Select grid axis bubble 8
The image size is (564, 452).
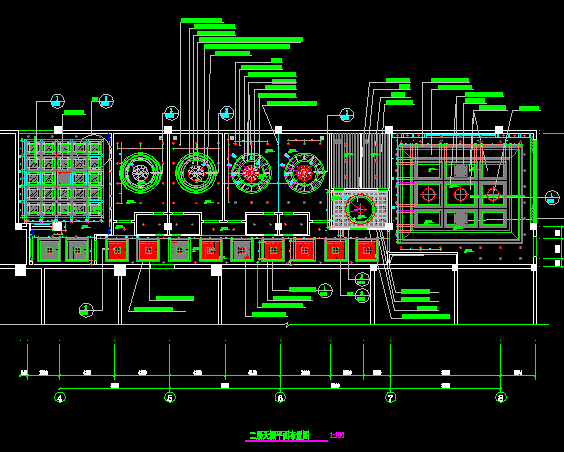501,398
